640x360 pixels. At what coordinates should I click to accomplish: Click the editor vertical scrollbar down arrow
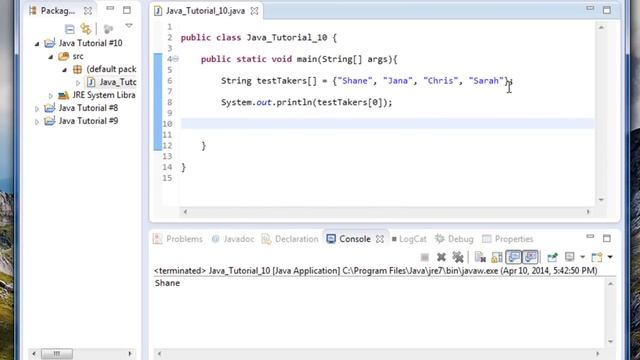(601, 200)
